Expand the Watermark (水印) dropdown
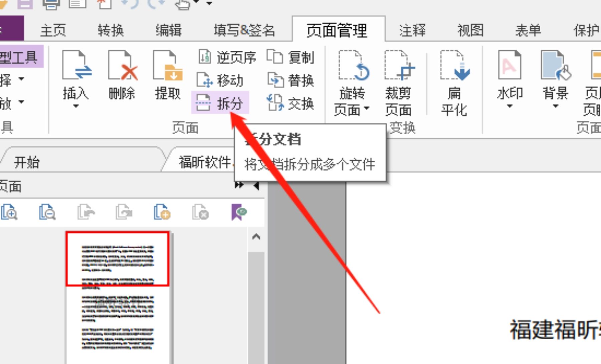This screenshot has height=364, width=601. 510,106
